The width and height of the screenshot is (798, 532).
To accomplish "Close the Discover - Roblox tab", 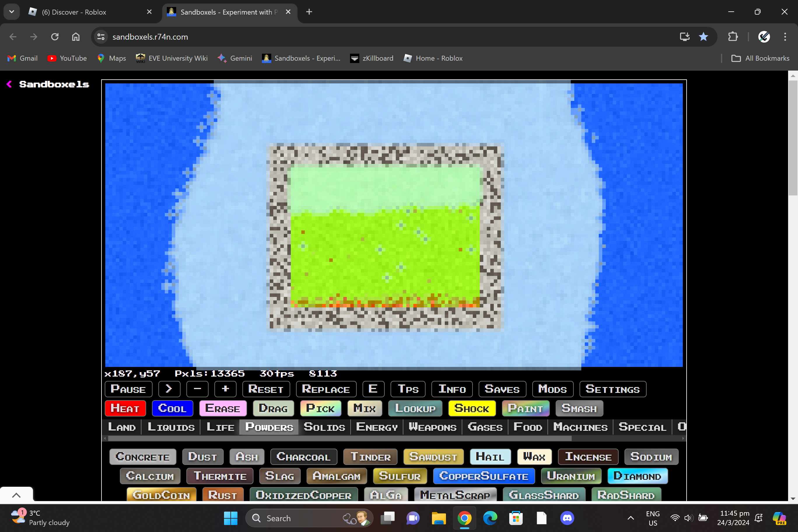I will (149, 12).
